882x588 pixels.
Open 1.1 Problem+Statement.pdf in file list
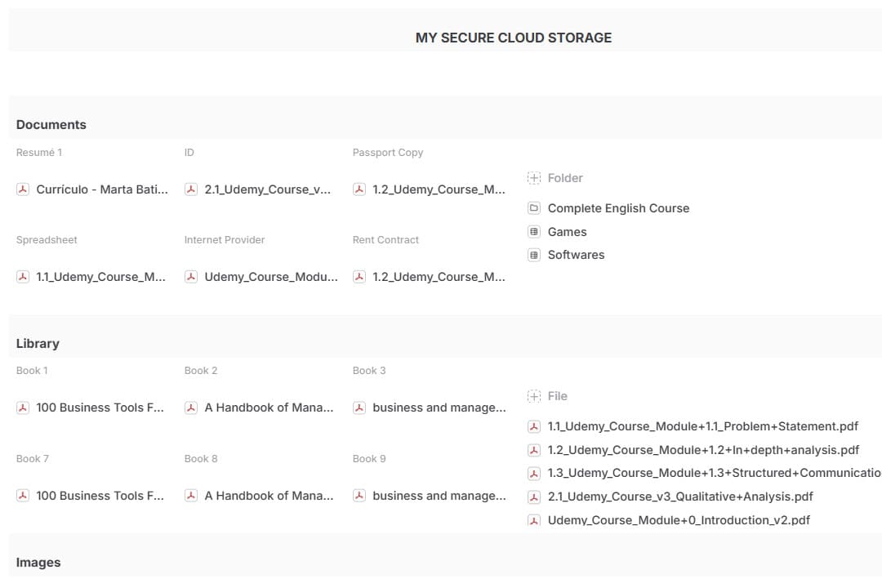click(702, 426)
